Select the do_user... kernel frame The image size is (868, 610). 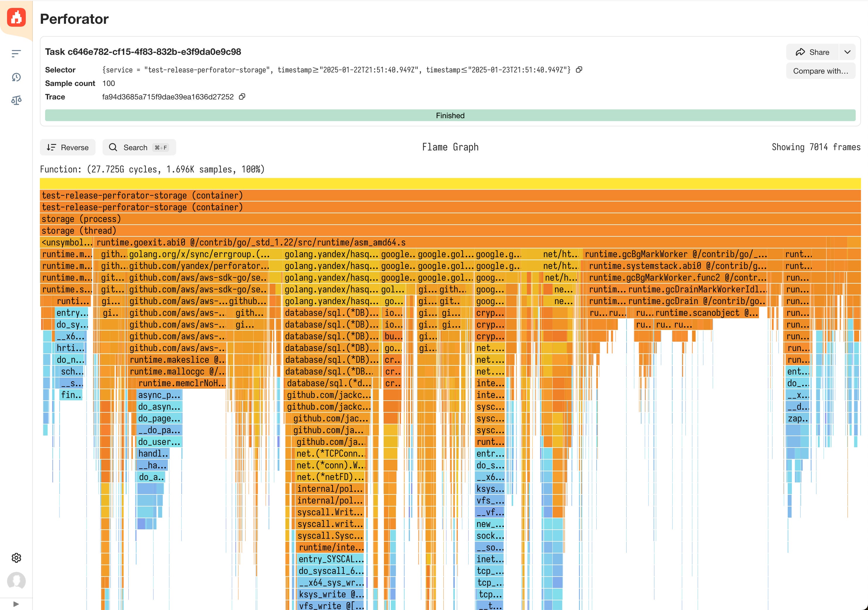159,442
